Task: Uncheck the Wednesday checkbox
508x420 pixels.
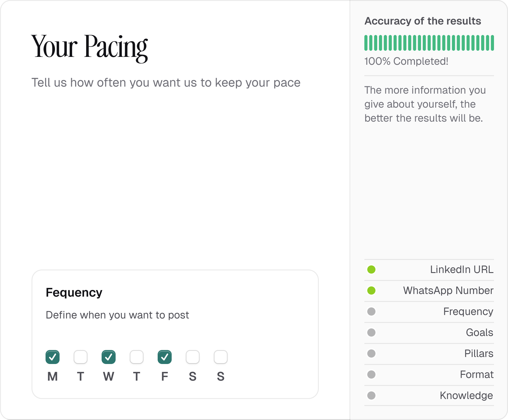Action: pos(109,357)
